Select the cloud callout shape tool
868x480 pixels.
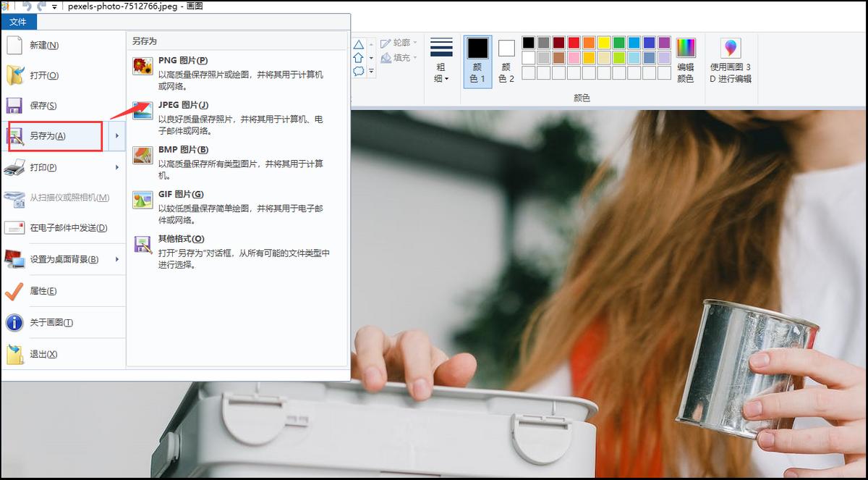pos(359,70)
